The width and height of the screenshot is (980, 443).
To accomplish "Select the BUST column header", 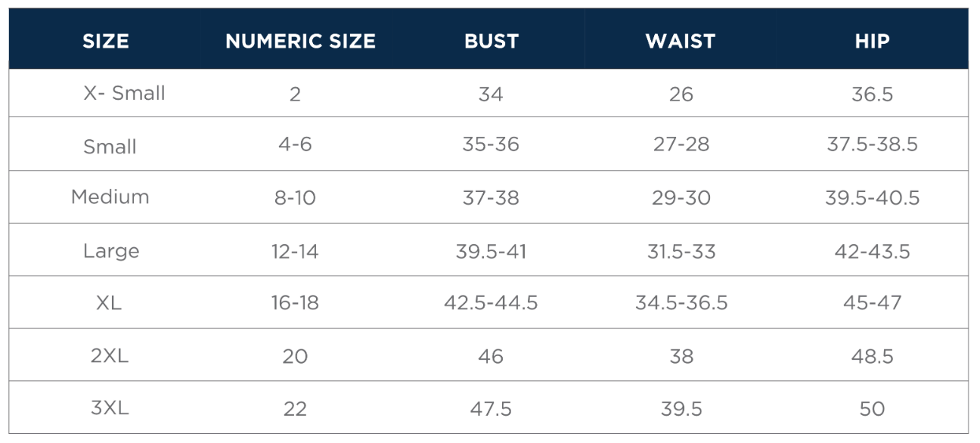I will click(492, 41).
